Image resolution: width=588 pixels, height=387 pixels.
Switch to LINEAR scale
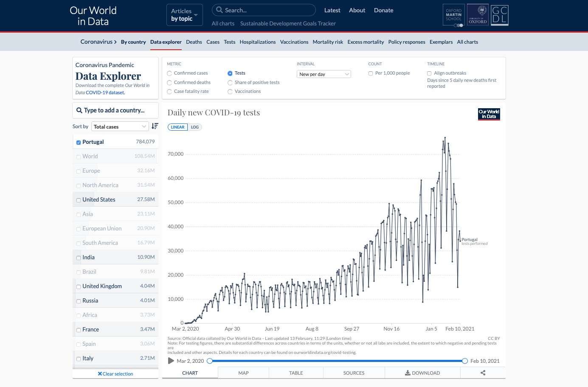pyautogui.click(x=177, y=127)
